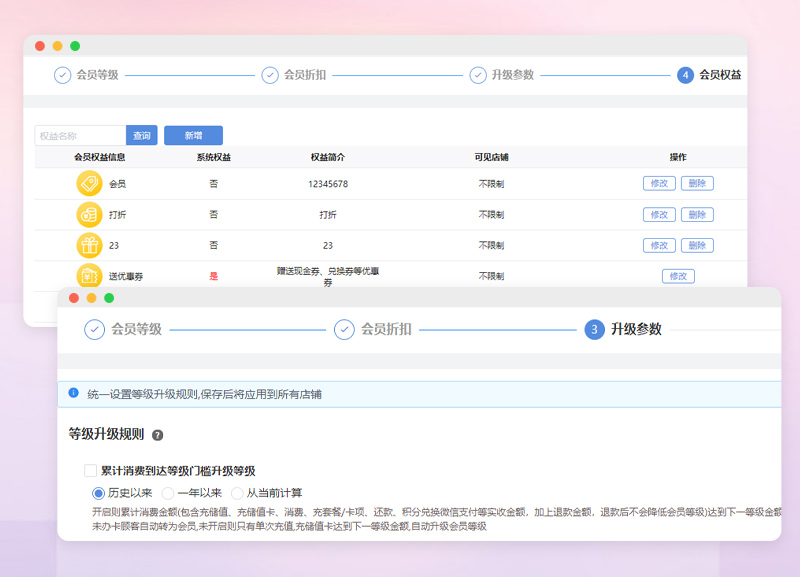Go to 会员折扣 step in back window
Screen dimensions: 800x577
point(305,75)
